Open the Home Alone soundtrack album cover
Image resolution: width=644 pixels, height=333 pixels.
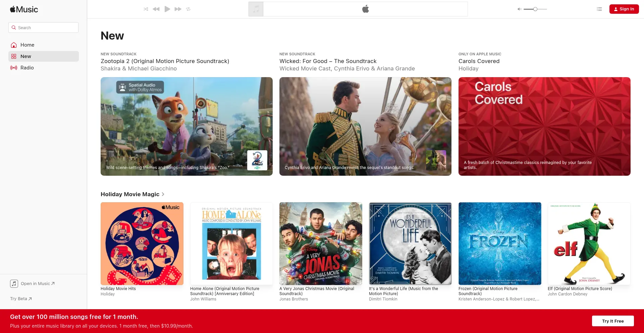[x=231, y=243]
